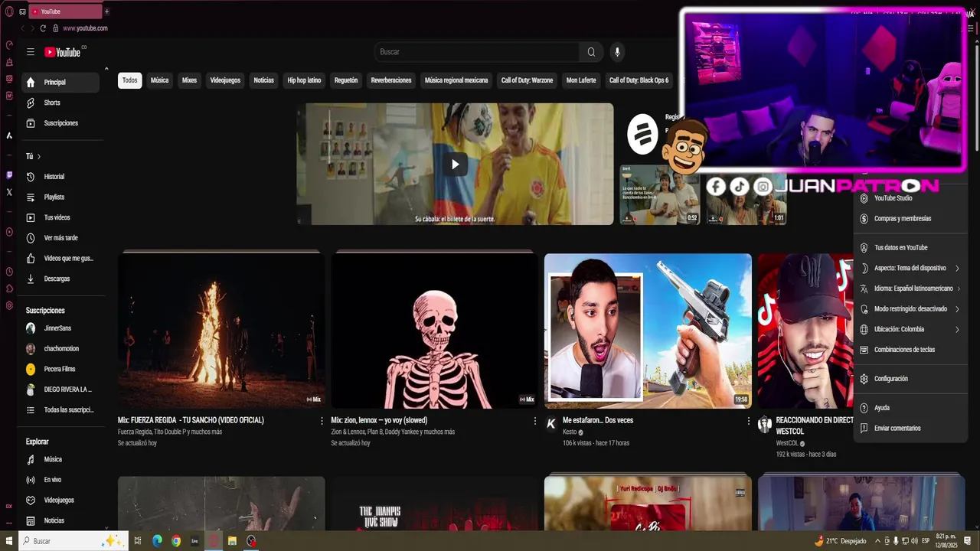Select the Videojuegos filter chip

(225, 80)
